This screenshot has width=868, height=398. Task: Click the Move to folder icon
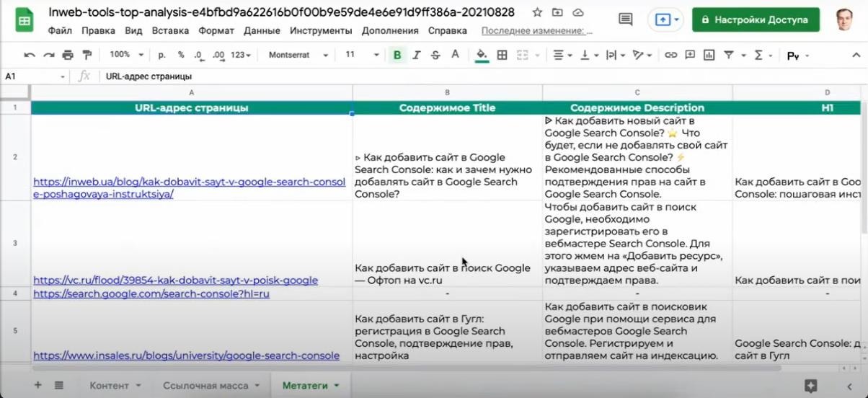click(x=557, y=12)
